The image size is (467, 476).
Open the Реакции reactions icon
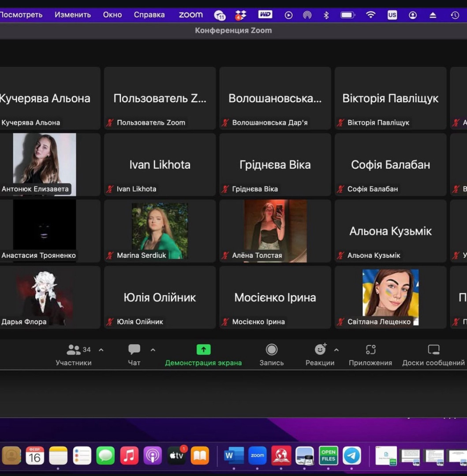click(x=320, y=350)
